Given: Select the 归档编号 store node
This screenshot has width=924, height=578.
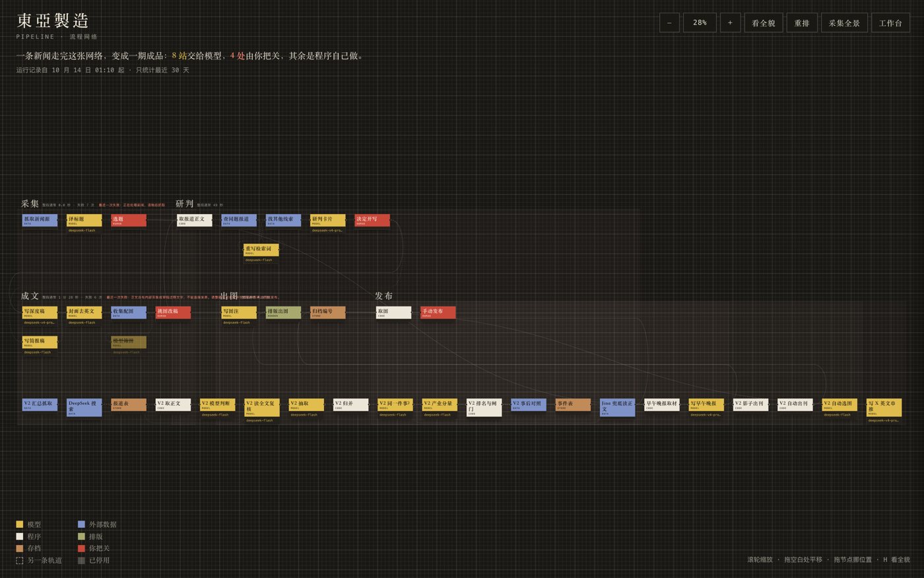Looking at the screenshot, I should pos(328,312).
